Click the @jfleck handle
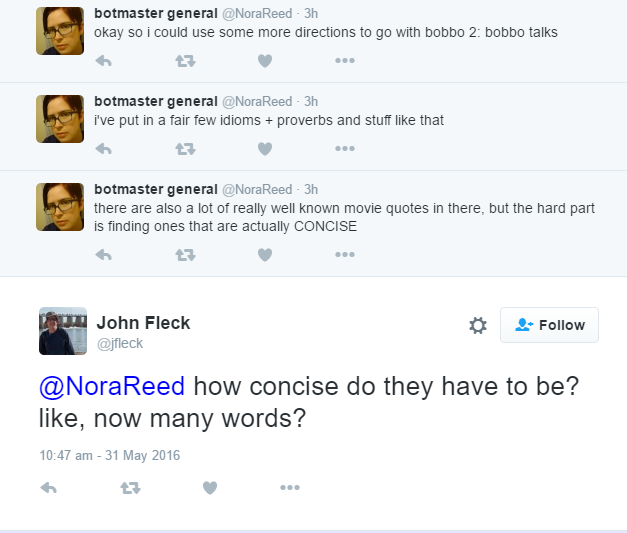The height and width of the screenshot is (533, 627). (x=120, y=343)
